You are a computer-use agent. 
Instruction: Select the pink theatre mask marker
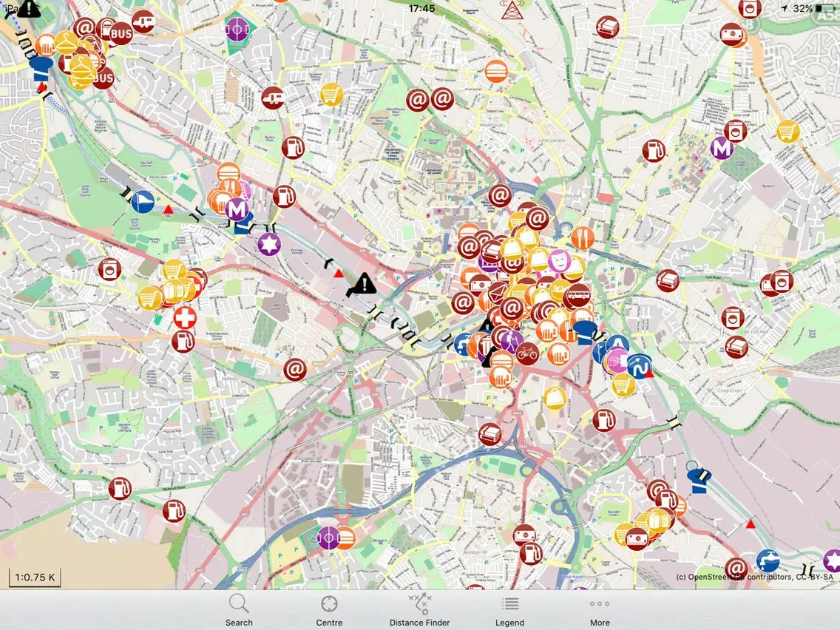559,261
